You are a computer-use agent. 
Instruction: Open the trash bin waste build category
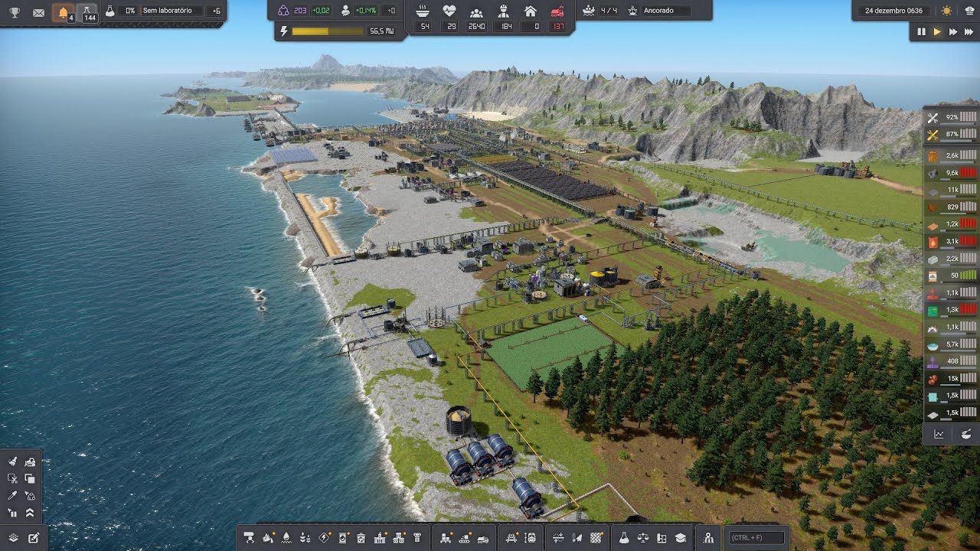[x=361, y=538]
